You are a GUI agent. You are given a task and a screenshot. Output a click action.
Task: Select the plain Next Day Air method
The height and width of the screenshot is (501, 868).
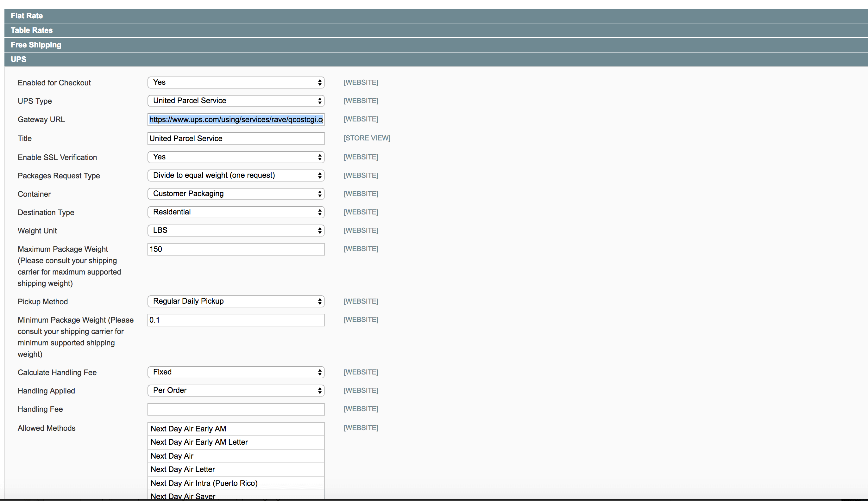point(236,456)
